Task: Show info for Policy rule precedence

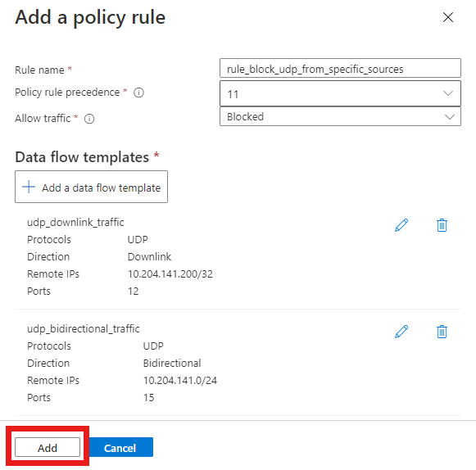Action: pos(138,93)
